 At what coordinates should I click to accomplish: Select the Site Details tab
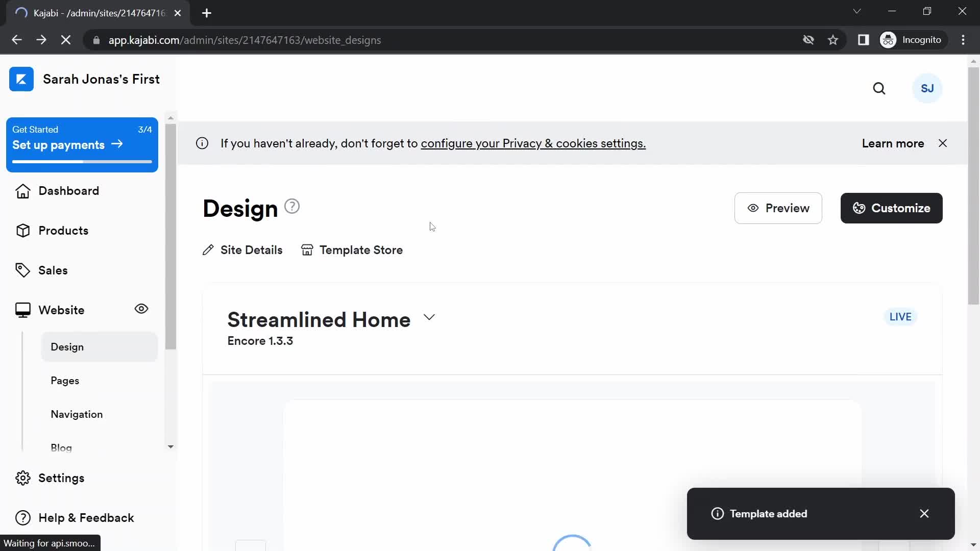(243, 251)
